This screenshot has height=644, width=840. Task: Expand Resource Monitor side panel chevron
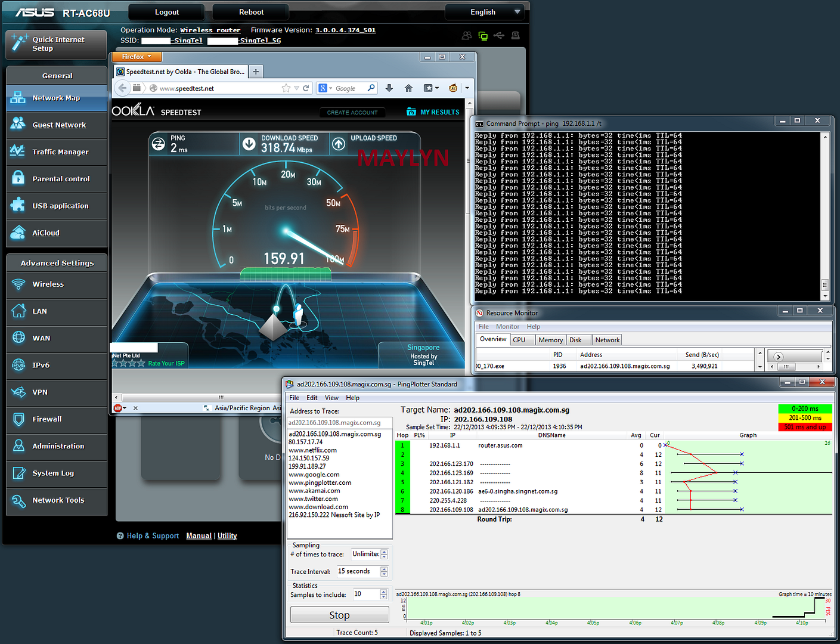[x=778, y=357]
